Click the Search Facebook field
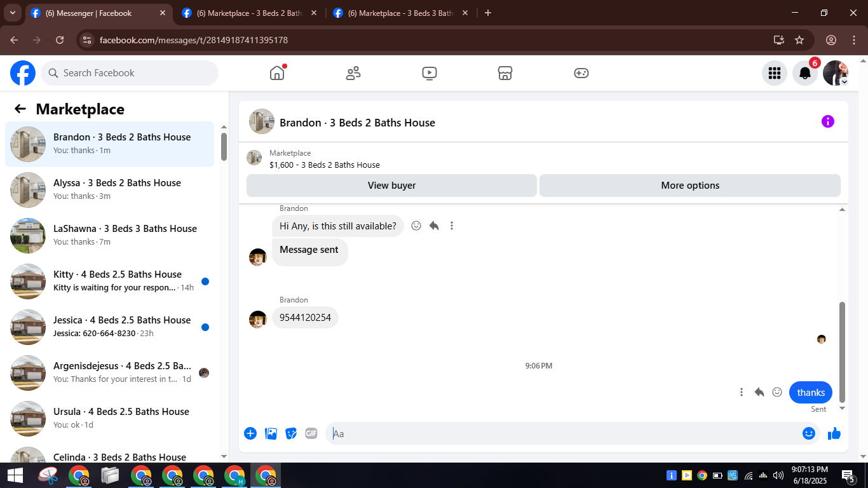 click(x=130, y=73)
